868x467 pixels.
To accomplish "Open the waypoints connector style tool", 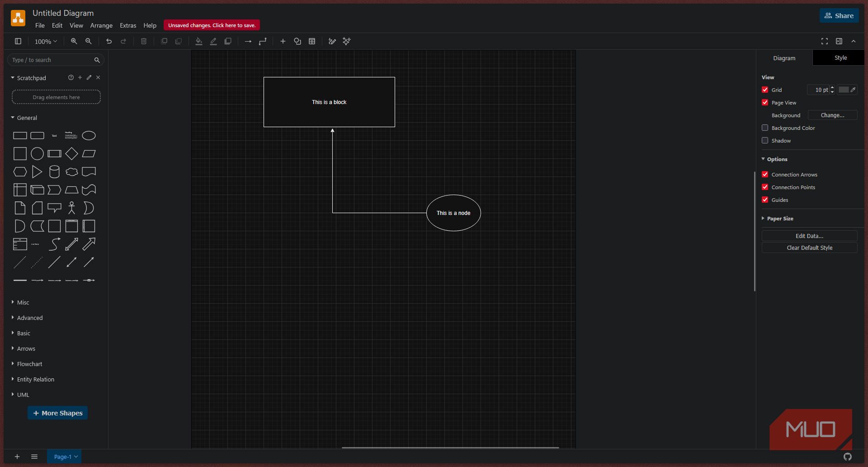I will click(x=263, y=41).
